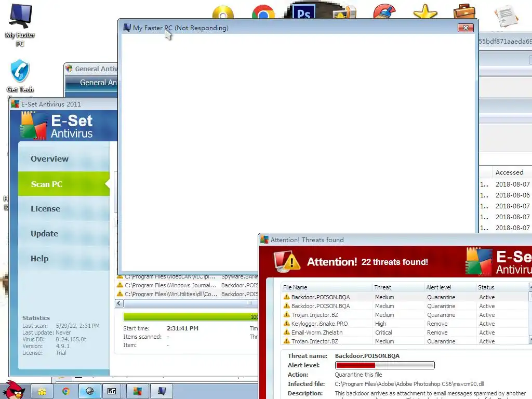Click the Attention! Threats found title bar
This screenshot has width=532, height=399.
coord(395,240)
